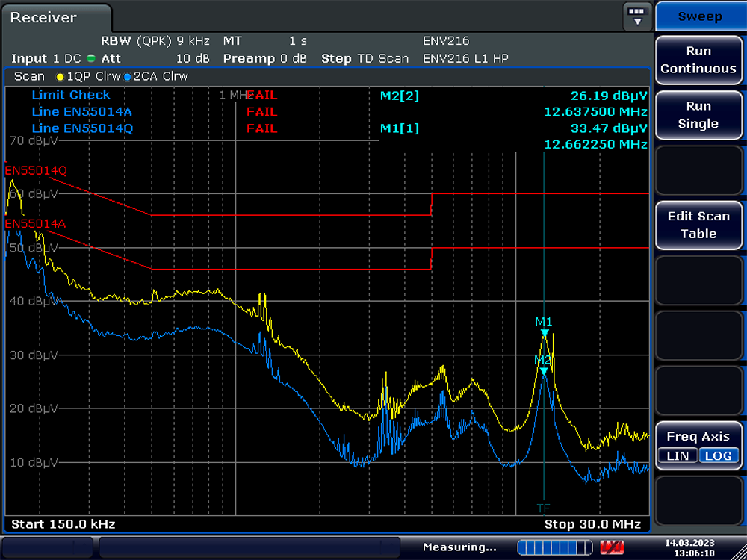Open the Edit Scan Table softkey
The image size is (747, 560).
pyautogui.click(x=698, y=225)
